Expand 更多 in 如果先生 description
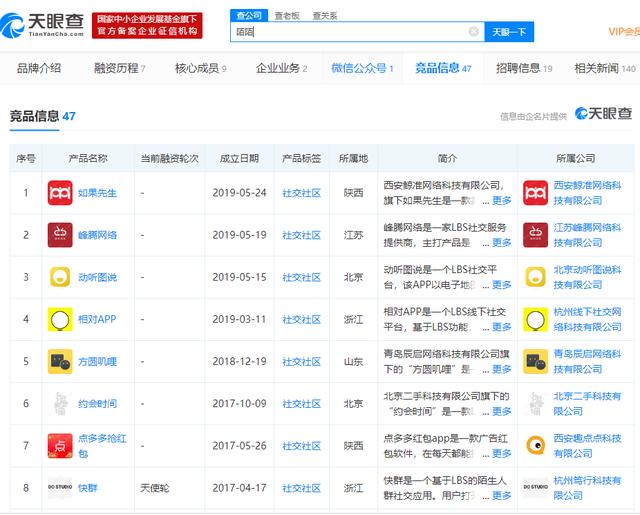This screenshot has height=515, width=640. pyautogui.click(x=502, y=200)
